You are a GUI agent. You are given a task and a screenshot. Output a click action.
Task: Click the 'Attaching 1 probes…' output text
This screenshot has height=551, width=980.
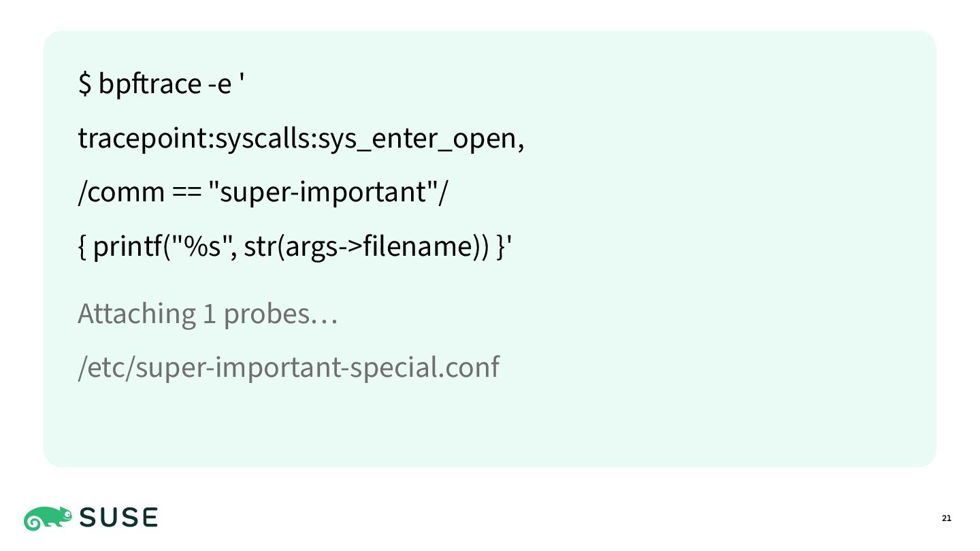[x=208, y=314]
